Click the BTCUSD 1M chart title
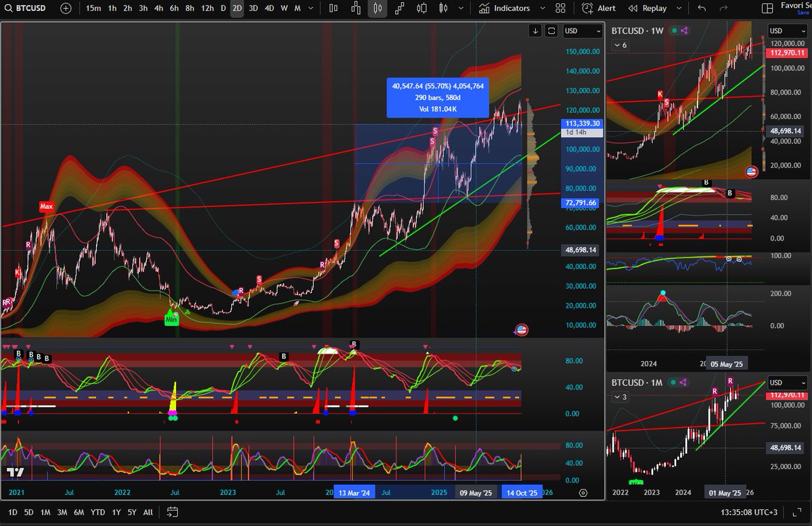 [x=637, y=382]
